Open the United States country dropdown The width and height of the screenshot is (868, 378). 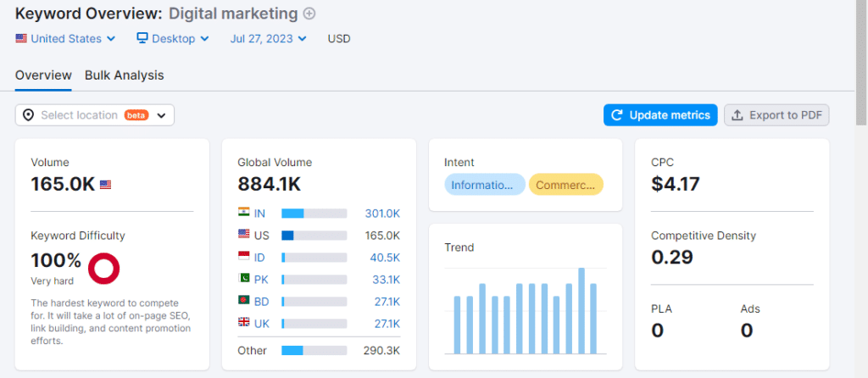66,39
